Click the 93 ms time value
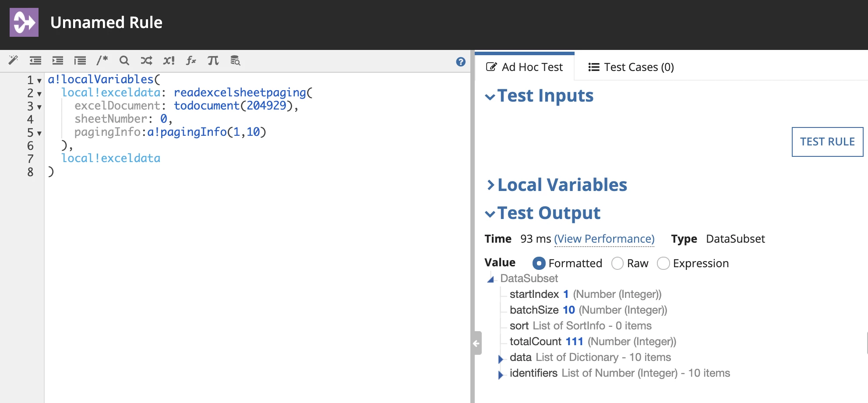The image size is (868, 403). coord(536,239)
